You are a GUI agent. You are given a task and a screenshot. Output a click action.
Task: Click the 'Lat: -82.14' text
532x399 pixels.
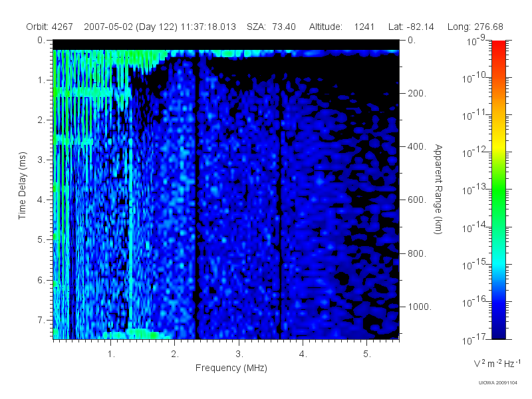(x=411, y=27)
